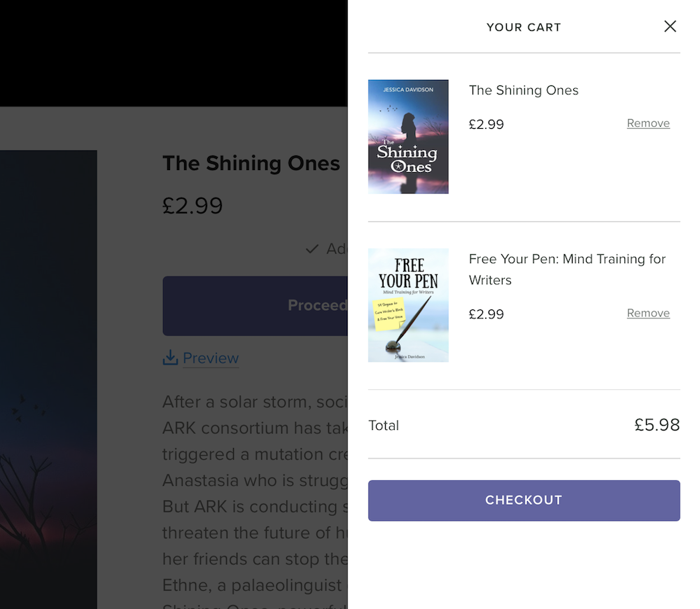Viewport: 700px width, 609px height.
Task: Click the £2.99 product page price
Action: pos(192,205)
